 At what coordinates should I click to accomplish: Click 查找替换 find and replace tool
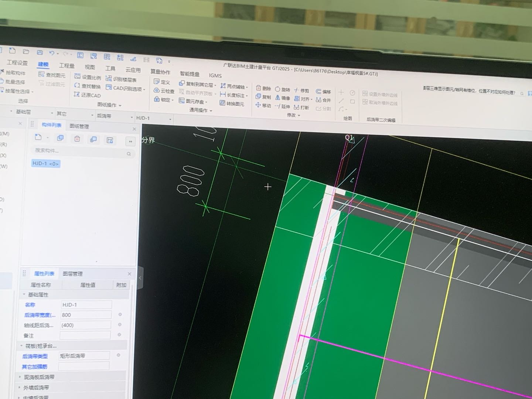coord(88,86)
